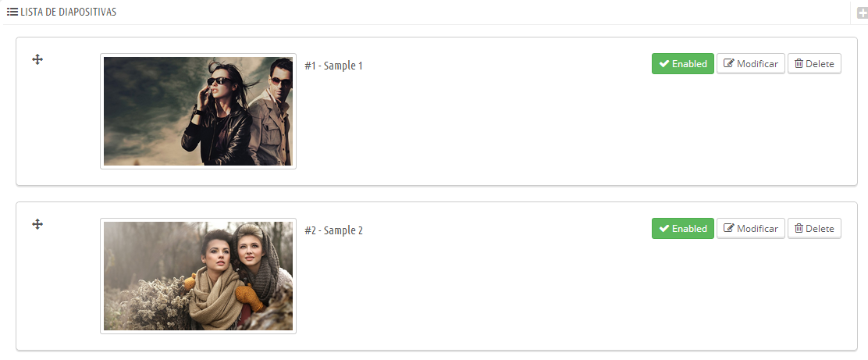
Task: Remove the Sample 2 slide with Delete
Action: pos(814,228)
